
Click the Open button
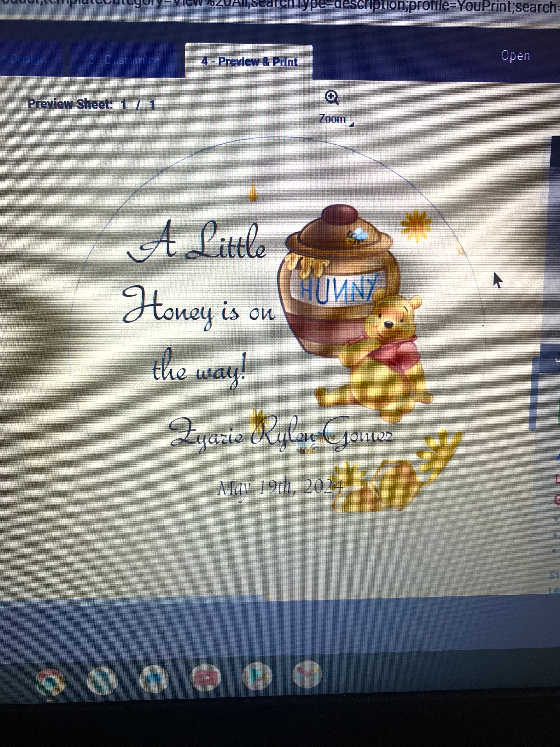pos(515,56)
